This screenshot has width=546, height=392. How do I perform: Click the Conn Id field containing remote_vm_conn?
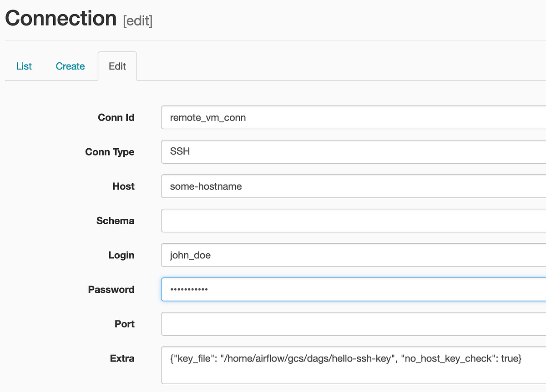pyautogui.click(x=318, y=117)
